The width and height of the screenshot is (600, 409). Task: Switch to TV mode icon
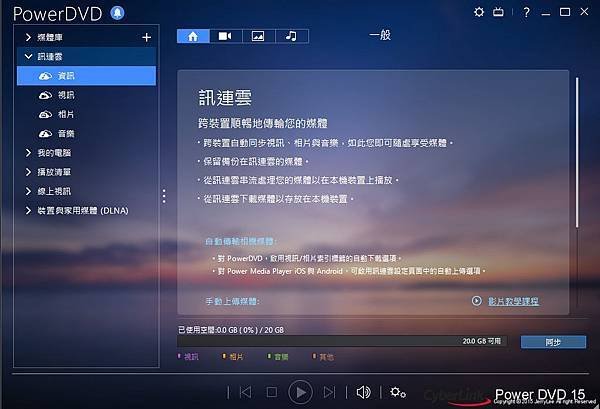click(498, 12)
